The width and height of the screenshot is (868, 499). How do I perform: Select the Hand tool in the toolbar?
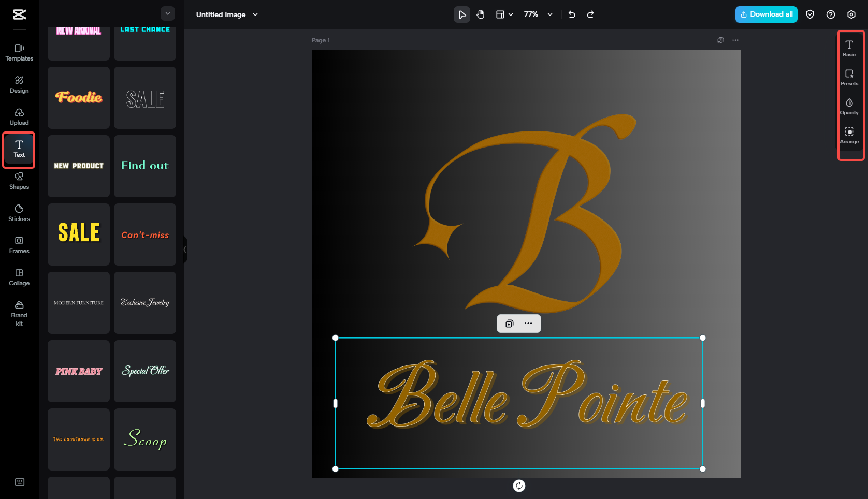click(480, 14)
